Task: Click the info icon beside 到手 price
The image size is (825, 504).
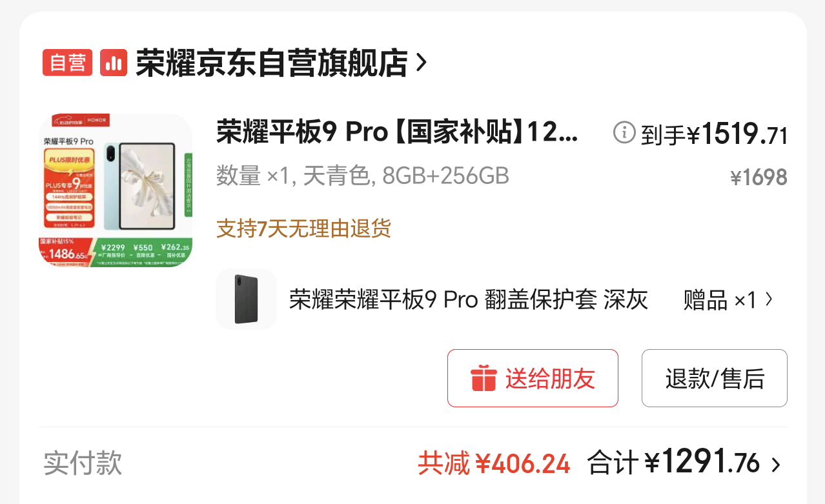Action: (624, 133)
